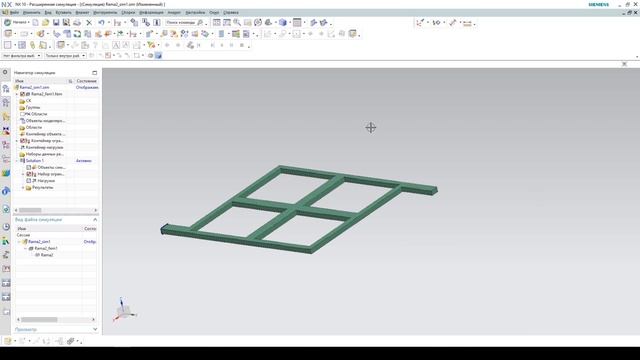Open the Файл menu
This screenshot has height=360, width=640.
[14, 13]
